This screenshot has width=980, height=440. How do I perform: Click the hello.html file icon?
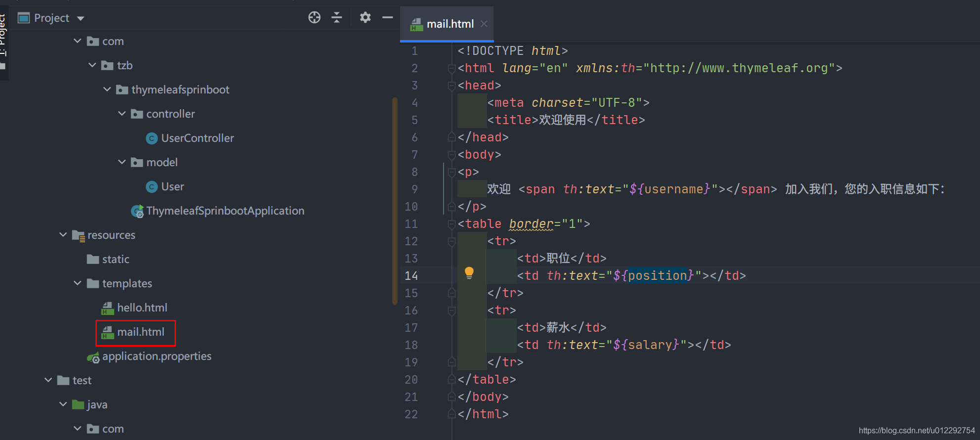pyautogui.click(x=108, y=308)
